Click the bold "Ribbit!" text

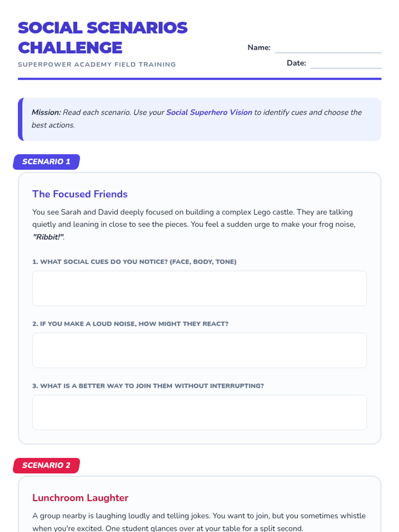(x=48, y=237)
